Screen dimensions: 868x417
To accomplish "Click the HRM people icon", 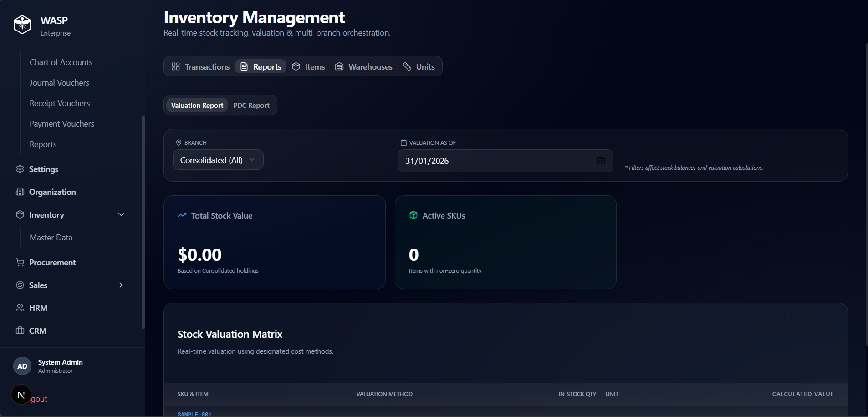I will tap(20, 308).
